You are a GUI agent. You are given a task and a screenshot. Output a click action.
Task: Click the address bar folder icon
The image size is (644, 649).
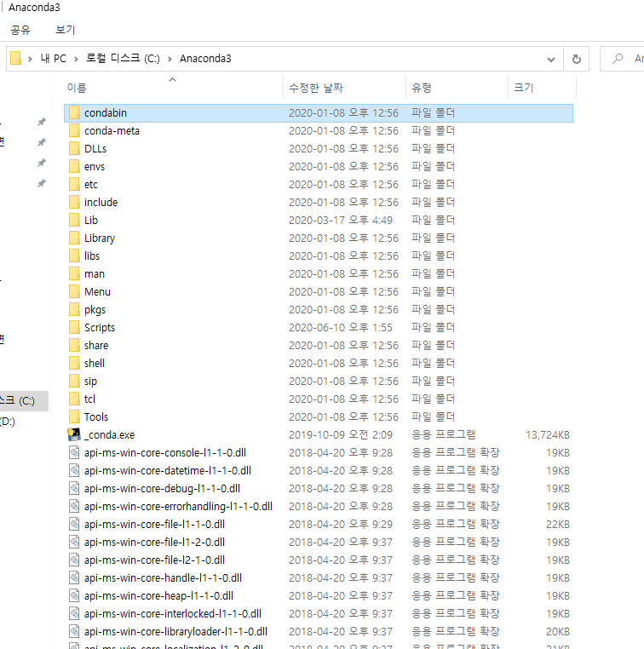pos(15,59)
